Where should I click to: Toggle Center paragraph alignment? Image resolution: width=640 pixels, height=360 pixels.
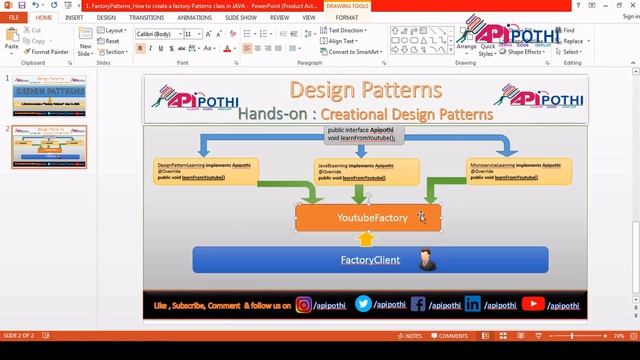coord(258,49)
